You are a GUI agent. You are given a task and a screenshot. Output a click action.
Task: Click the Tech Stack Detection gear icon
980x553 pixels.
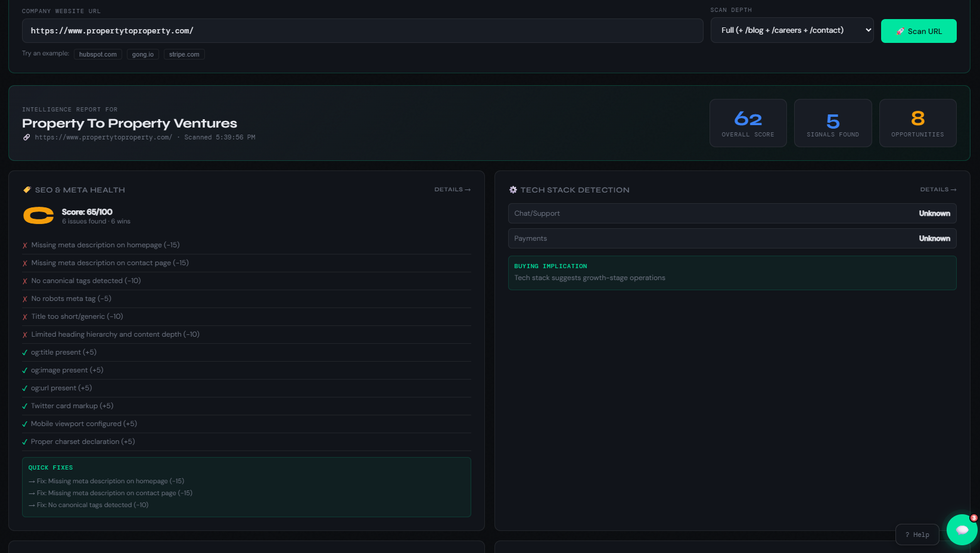tap(513, 189)
